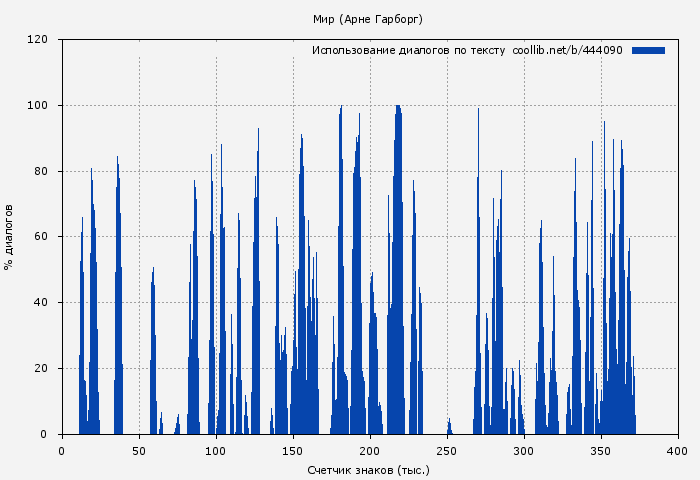
Task: Click the X-axis label 'Счетчик знаков (тыс.)'
Action: click(x=369, y=469)
